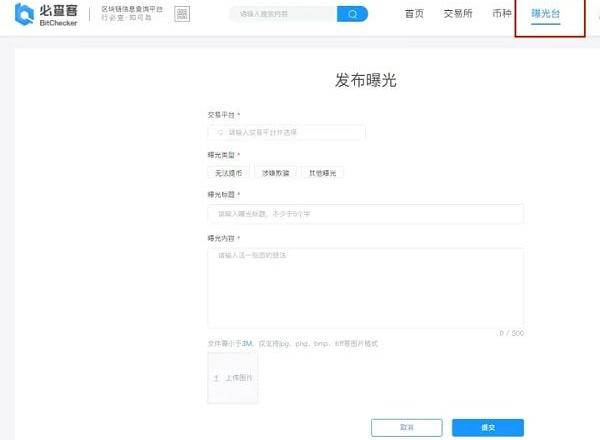Focus the header search input field
The image size is (600, 440).
coord(283,14)
